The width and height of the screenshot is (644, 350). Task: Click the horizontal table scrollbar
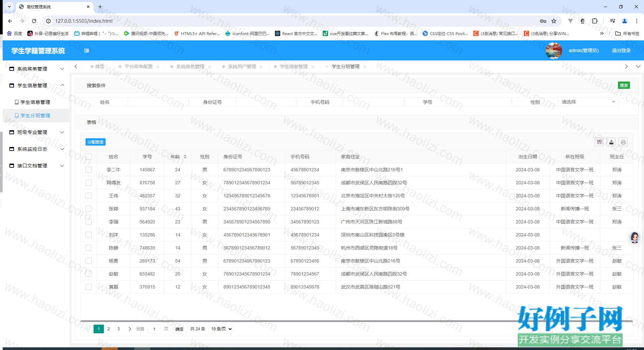pos(356,321)
